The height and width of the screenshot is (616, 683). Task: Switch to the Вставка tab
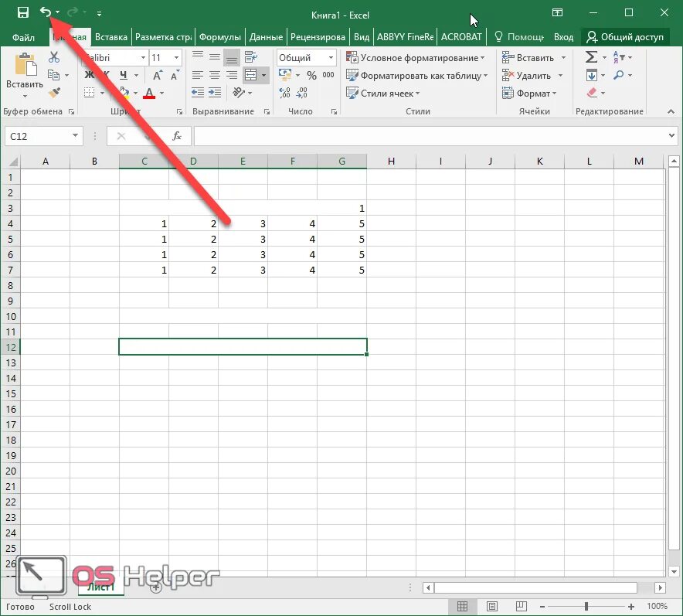[x=111, y=37]
